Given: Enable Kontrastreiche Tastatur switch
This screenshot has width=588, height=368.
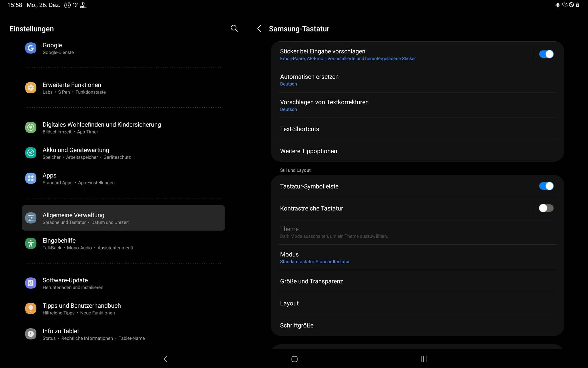Looking at the screenshot, I should [x=546, y=208].
